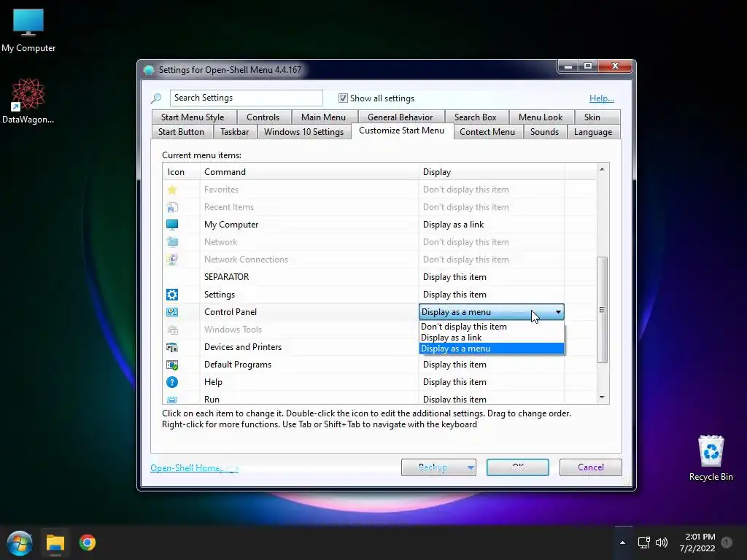Viewport: 747px width, 560px height.
Task: Open the Help... link
Action: click(602, 98)
